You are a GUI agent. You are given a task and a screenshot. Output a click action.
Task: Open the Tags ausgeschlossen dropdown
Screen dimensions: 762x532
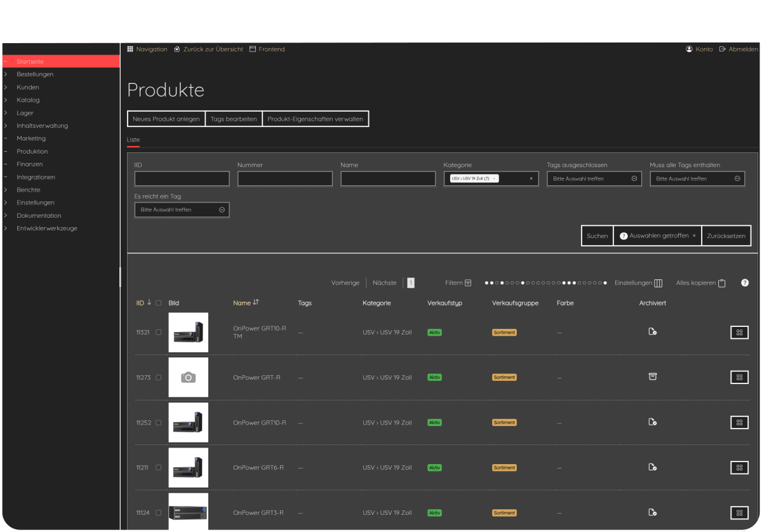point(594,178)
